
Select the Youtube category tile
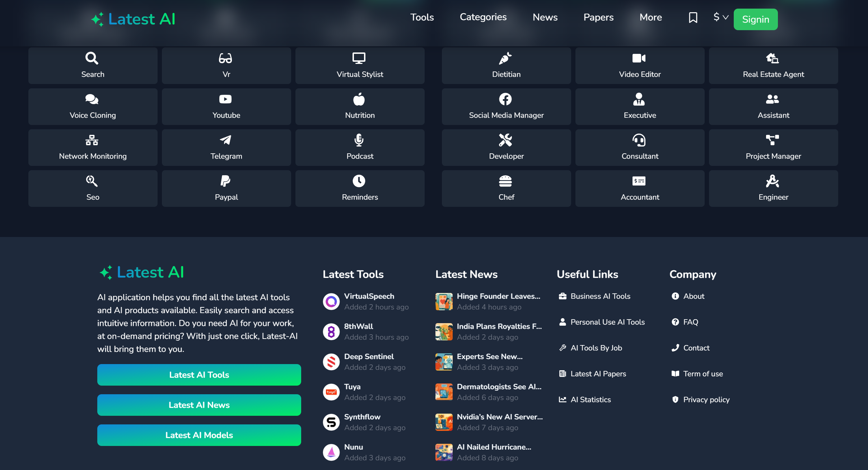pyautogui.click(x=226, y=107)
